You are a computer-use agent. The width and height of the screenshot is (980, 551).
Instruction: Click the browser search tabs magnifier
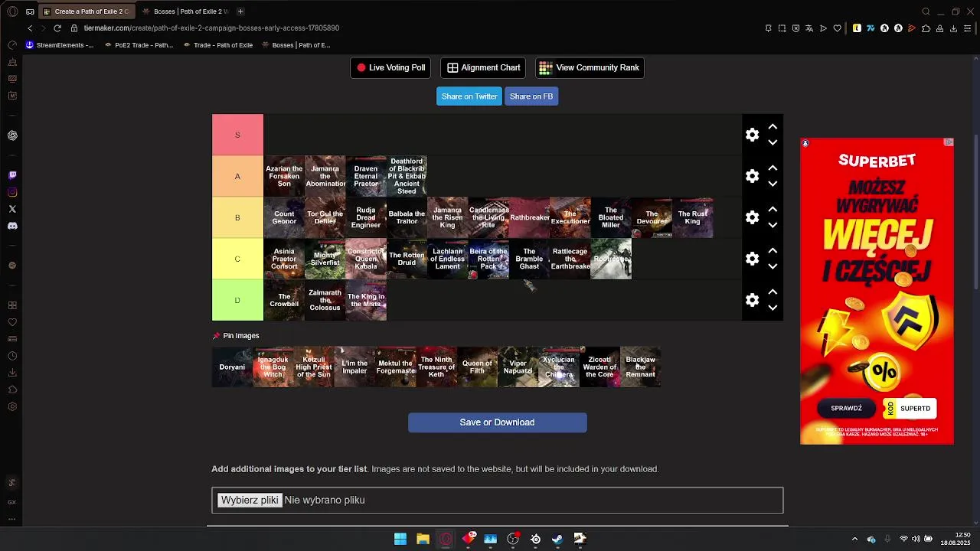coord(926,11)
